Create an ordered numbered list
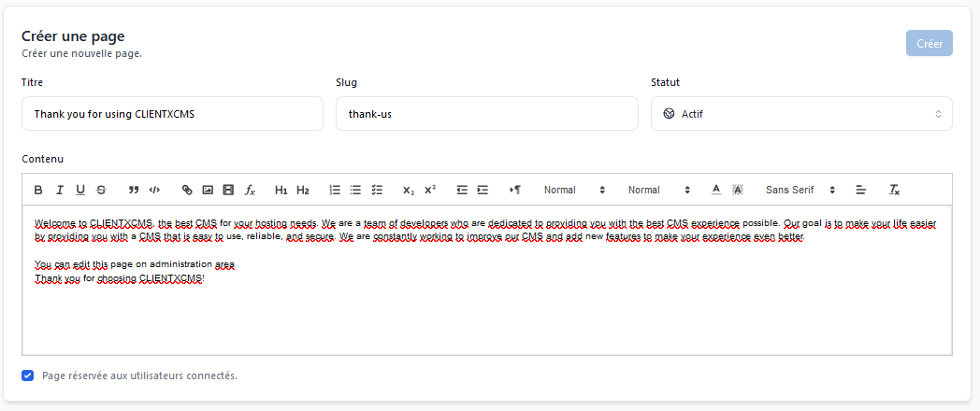 335,190
